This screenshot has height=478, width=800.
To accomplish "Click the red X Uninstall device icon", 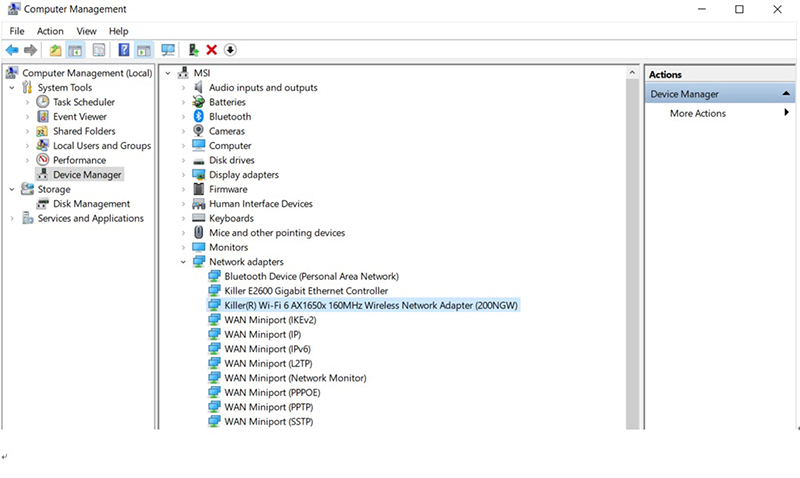I will pyautogui.click(x=212, y=50).
